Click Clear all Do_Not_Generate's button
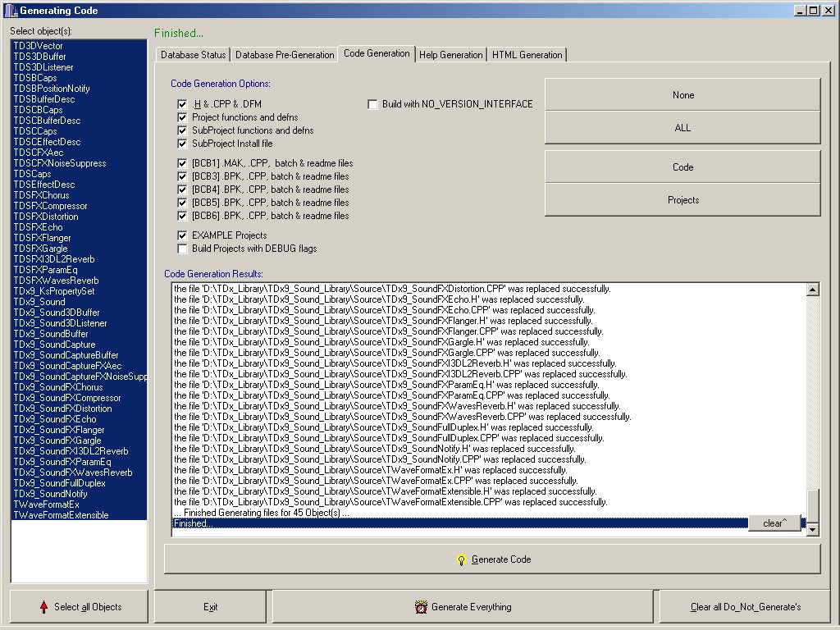The image size is (840, 630). pos(745,607)
